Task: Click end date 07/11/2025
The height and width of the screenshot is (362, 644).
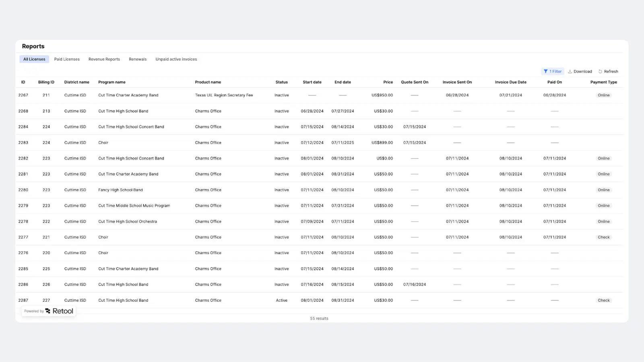Action: 343,143
